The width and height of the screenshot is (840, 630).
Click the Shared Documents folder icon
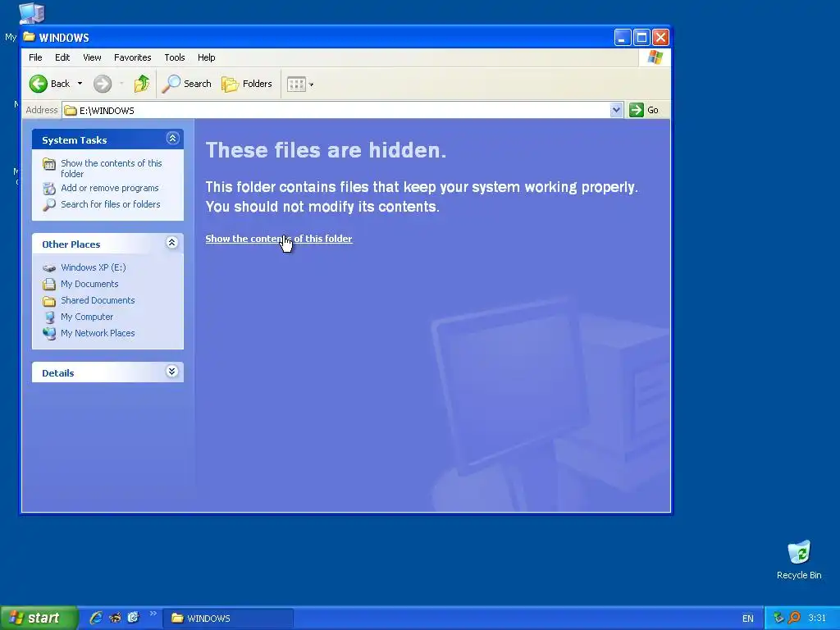(49, 301)
